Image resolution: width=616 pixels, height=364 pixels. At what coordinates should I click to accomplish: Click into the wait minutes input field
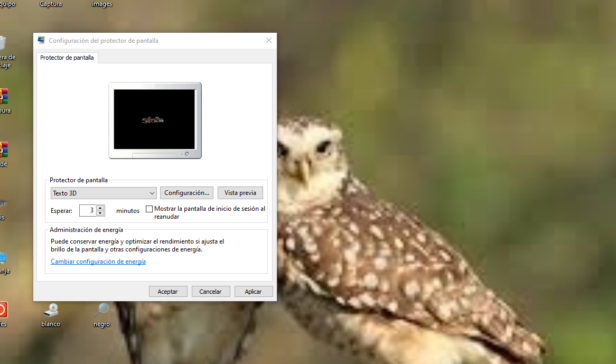87,210
